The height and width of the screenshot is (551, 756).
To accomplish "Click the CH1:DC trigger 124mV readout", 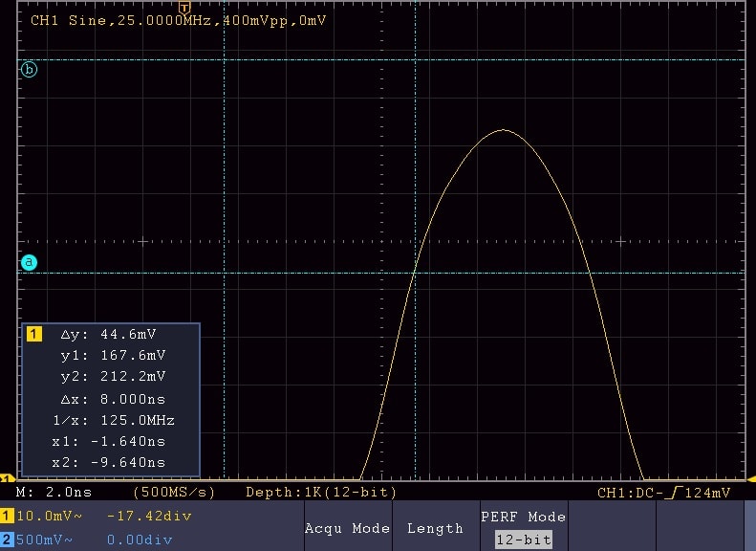I will pyautogui.click(x=664, y=493).
